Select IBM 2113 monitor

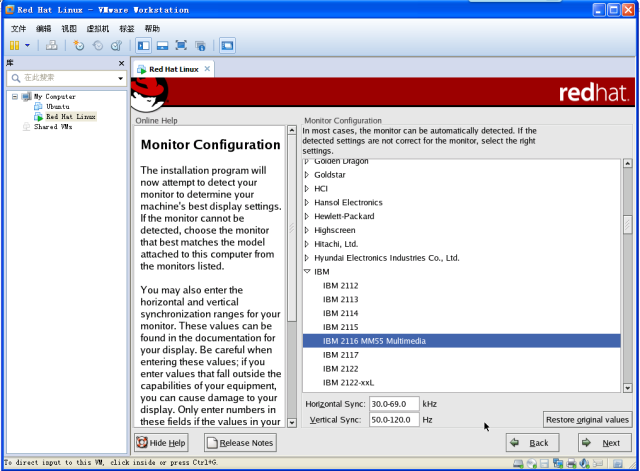[x=461, y=300]
